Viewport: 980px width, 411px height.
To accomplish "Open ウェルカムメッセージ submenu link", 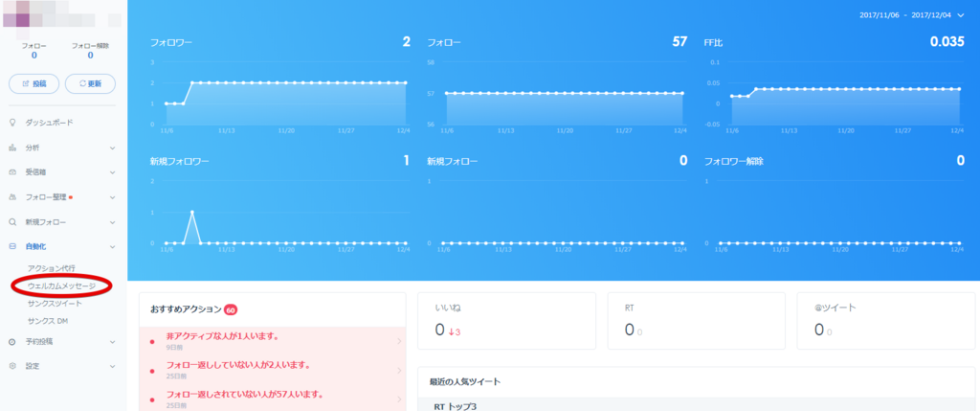I will click(61, 285).
